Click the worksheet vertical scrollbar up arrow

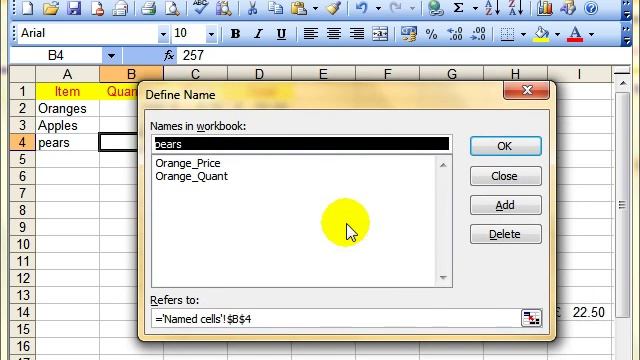(x=622, y=83)
